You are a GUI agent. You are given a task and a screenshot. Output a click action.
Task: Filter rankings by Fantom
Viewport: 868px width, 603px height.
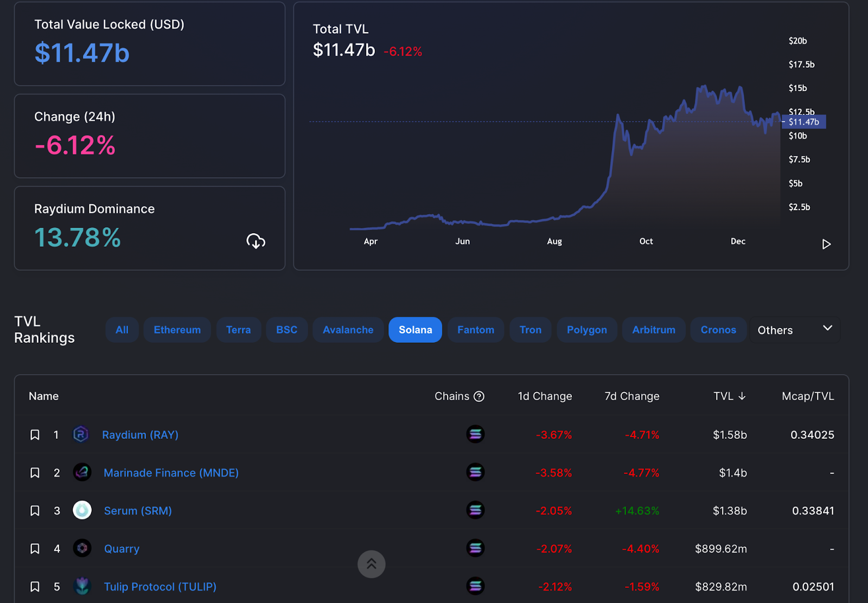[x=476, y=330]
